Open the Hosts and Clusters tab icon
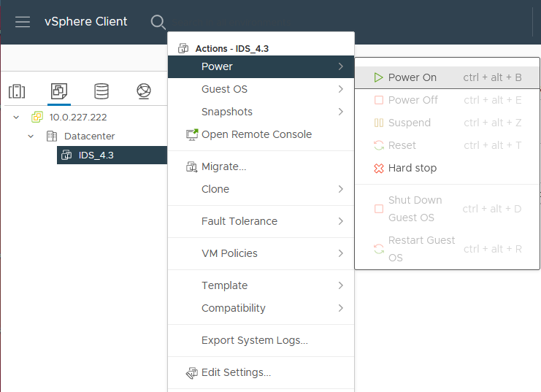541x392 pixels. pos(17,91)
